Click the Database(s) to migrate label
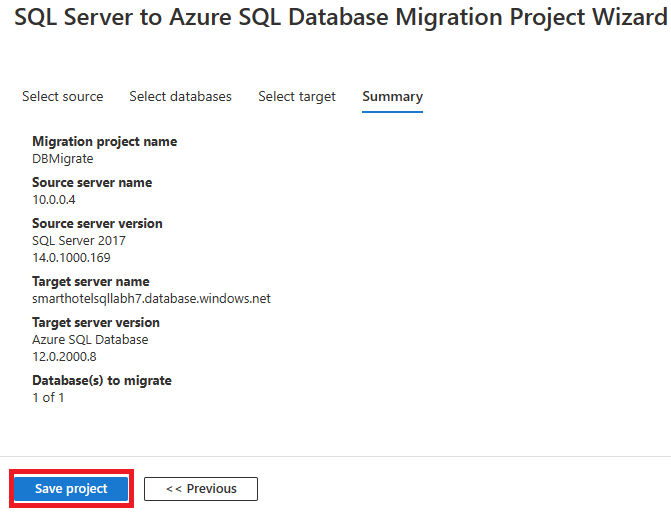671x517 pixels. click(102, 380)
